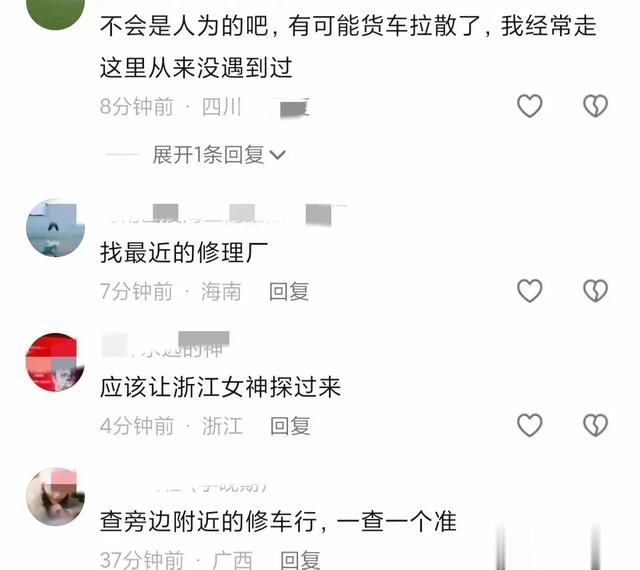640x570 pixels.
Task: Reply to the Hainan comment via 回复
Action: [289, 292]
